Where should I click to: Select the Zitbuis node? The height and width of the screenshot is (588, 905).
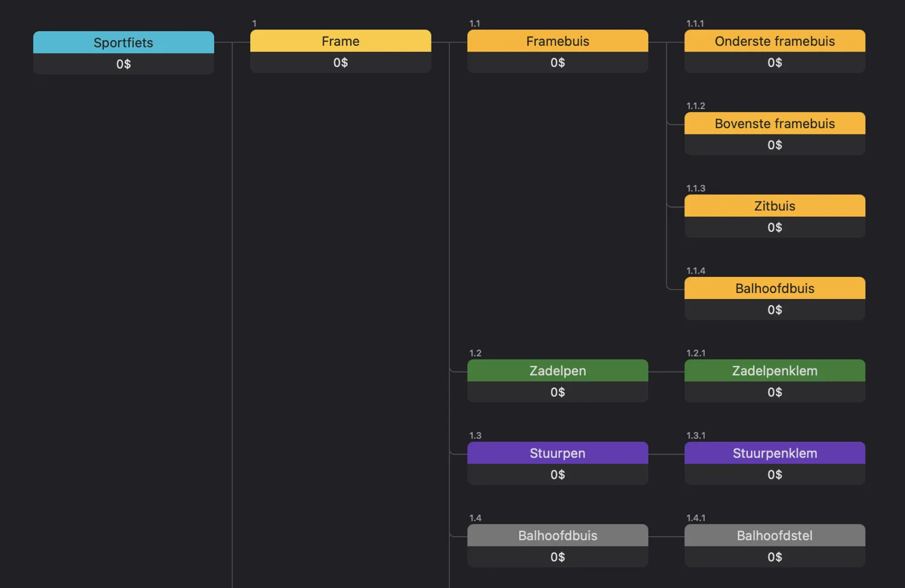point(775,206)
